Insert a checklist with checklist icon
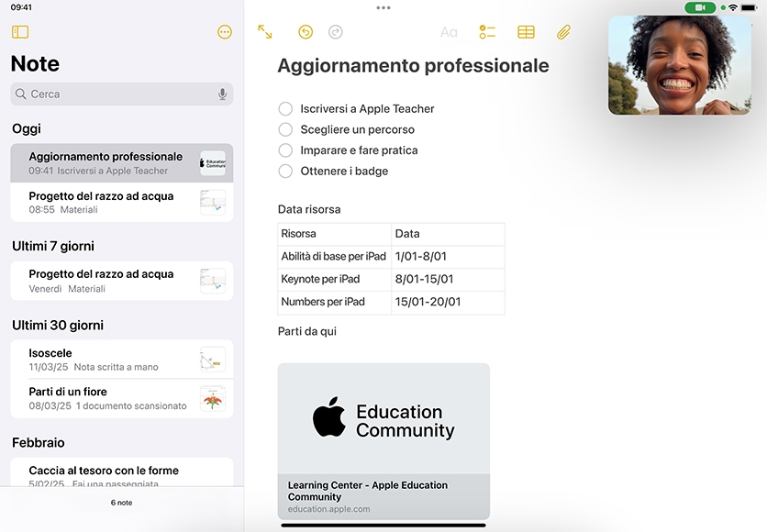Image resolution: width=767 pixels, height=532 pixels. pos(487,32)
